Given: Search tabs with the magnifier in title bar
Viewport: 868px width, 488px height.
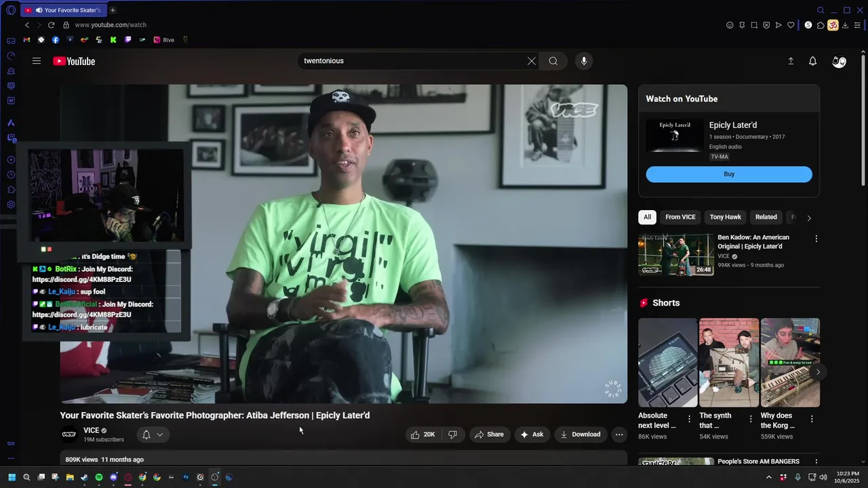Looking at the screenshot, I should click(x=821, y=10).
